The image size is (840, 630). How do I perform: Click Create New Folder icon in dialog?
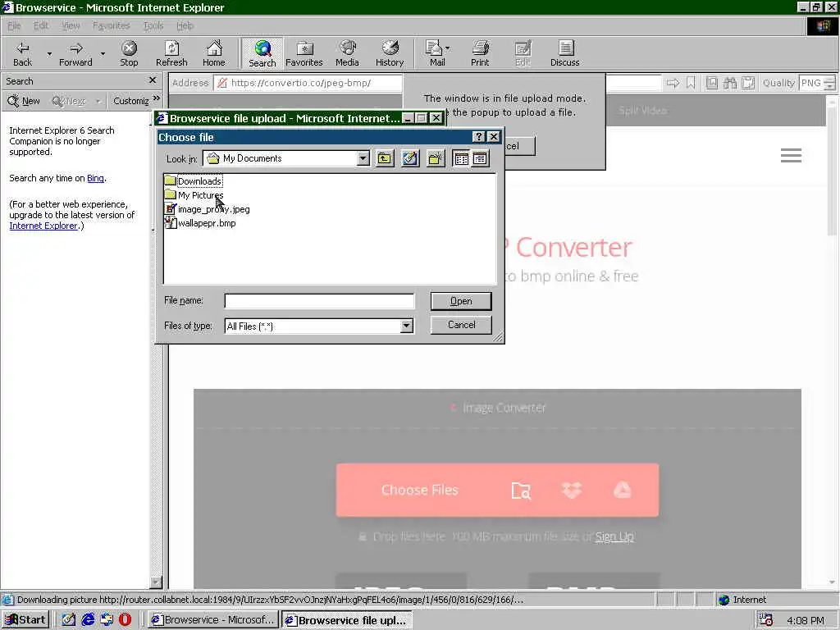[436, 158]
